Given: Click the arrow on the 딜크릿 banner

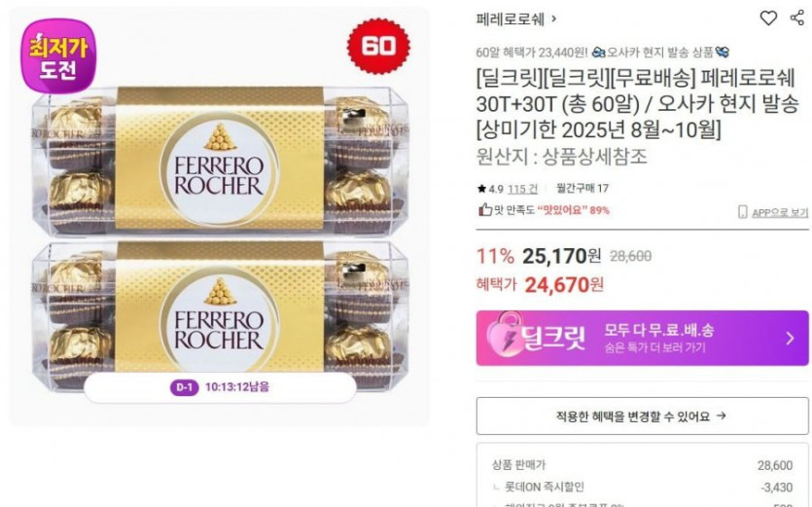Looking at the screenshot, I should pyautogui.click(x=790, y=339).
